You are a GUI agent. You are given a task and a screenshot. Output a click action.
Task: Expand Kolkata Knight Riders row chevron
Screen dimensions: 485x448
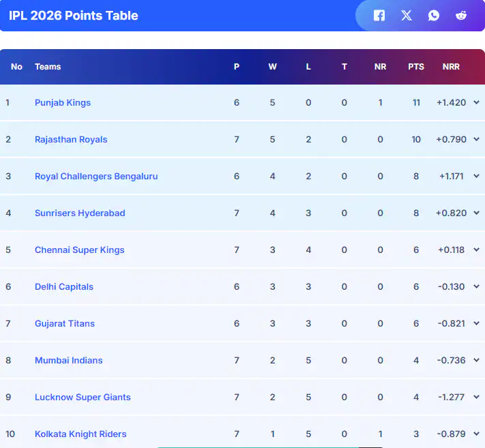476,434
